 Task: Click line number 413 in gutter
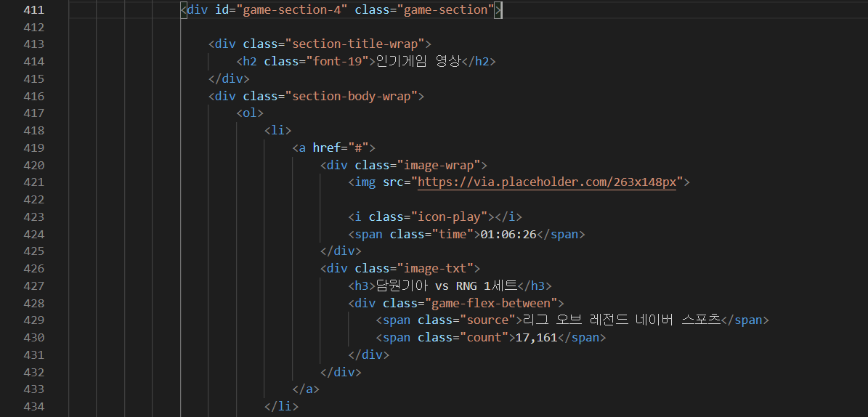pos(34,44)
